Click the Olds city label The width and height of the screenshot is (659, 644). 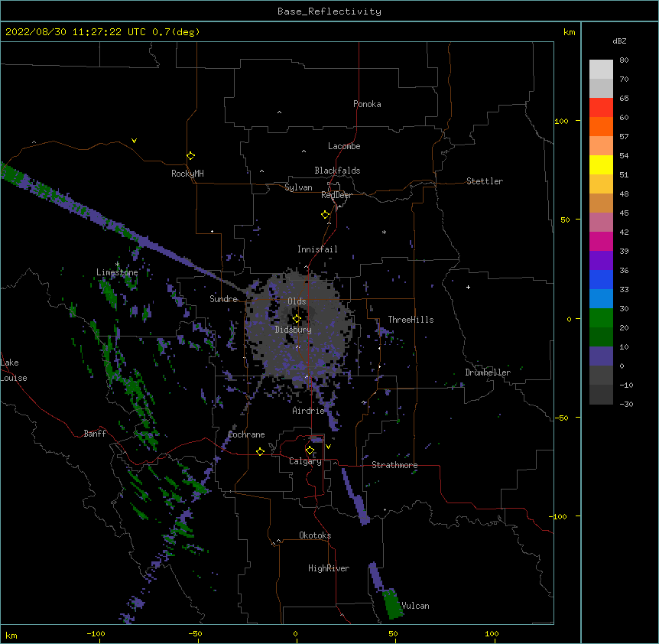coord(297,301)
